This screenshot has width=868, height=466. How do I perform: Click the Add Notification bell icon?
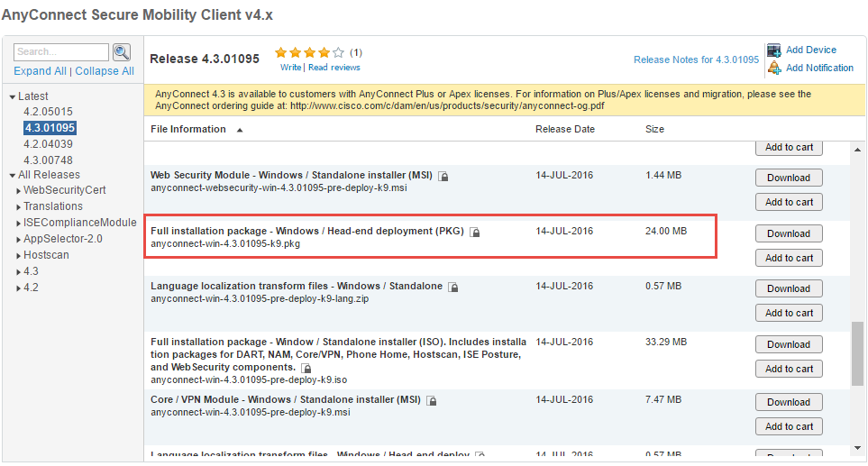(774, 69)
